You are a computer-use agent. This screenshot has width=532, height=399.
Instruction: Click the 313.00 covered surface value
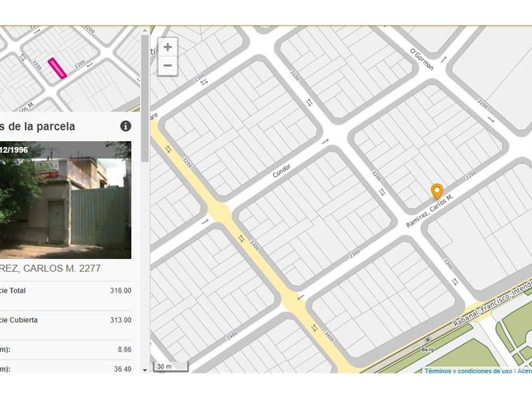120,320
